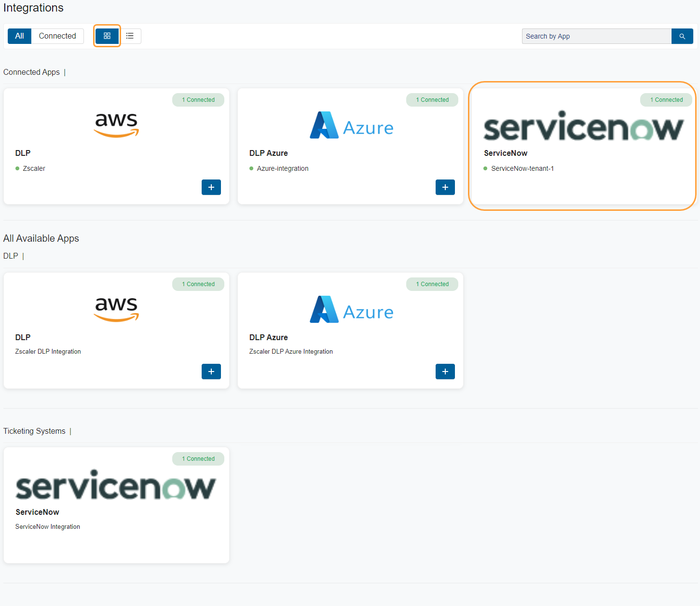Select the All filter tab
Screen dimensions: 700x606
coord(20,36)
